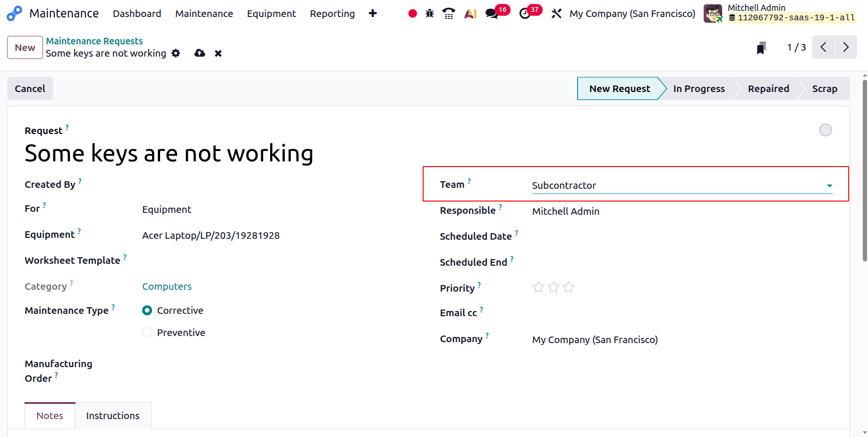The image size is (868, 437).
Task: Expand the Team dropdown arrow
Action: click(829, 185)
